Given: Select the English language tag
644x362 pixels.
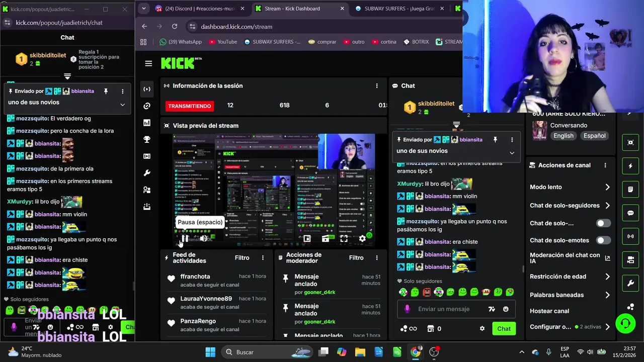Looking at the screenshot, I should point(563,136).
